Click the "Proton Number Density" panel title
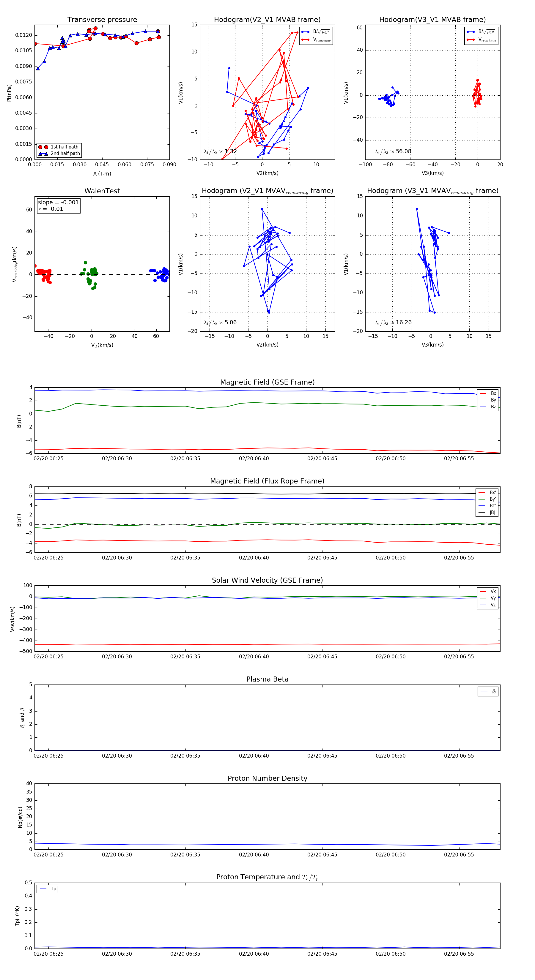535x980 pixels. [267, 778]
